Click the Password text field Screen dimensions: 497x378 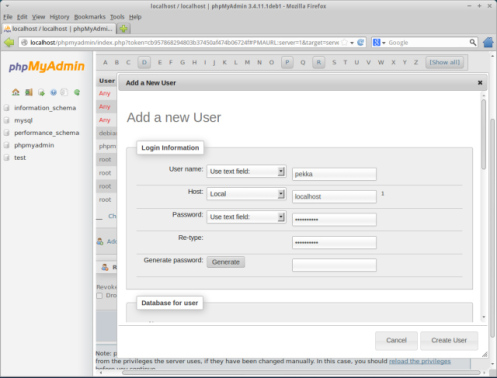334,220
